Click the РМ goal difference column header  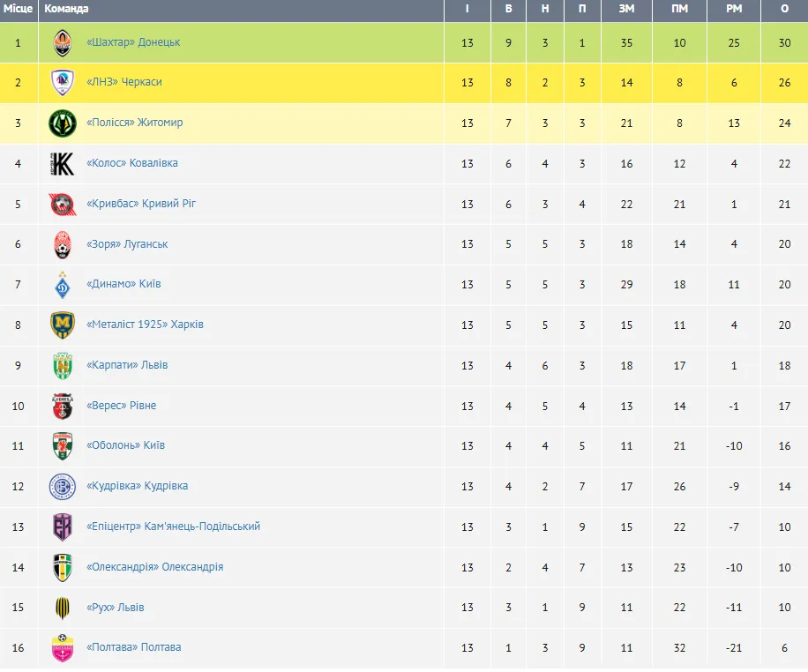(734, 9)
